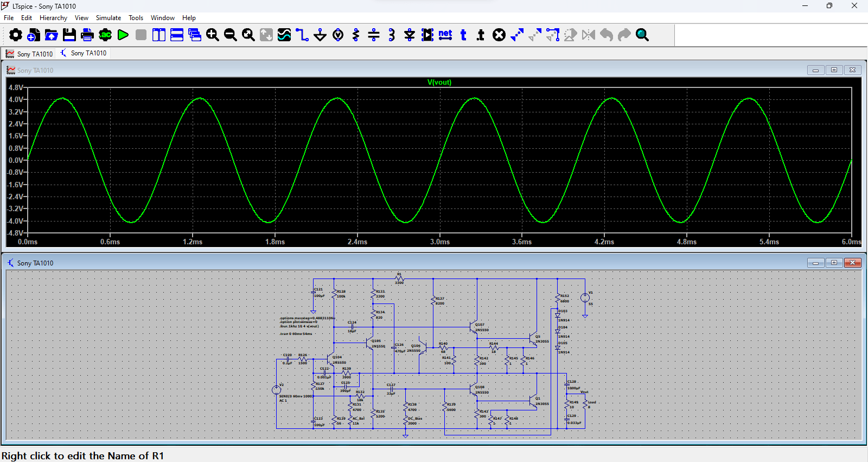Click the status bar message about R1
Viewport: 868px width, 462px height.
pos(82,456)
